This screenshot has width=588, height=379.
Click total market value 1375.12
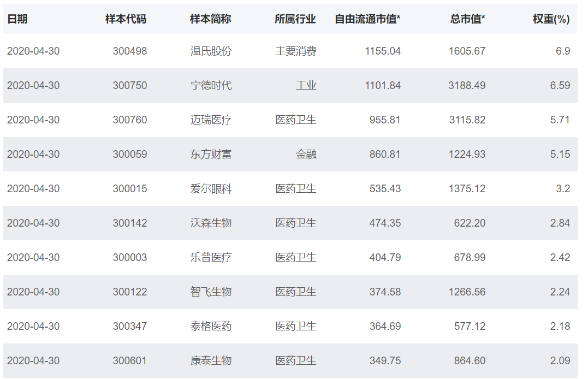[x=467, y=189]
